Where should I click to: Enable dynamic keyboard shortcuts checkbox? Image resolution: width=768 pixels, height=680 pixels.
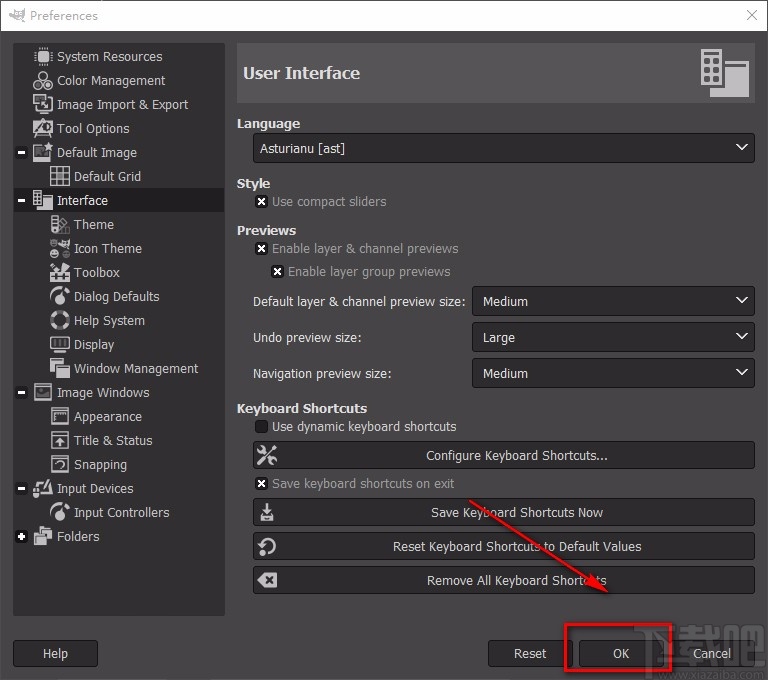click(x=261, y=427)
